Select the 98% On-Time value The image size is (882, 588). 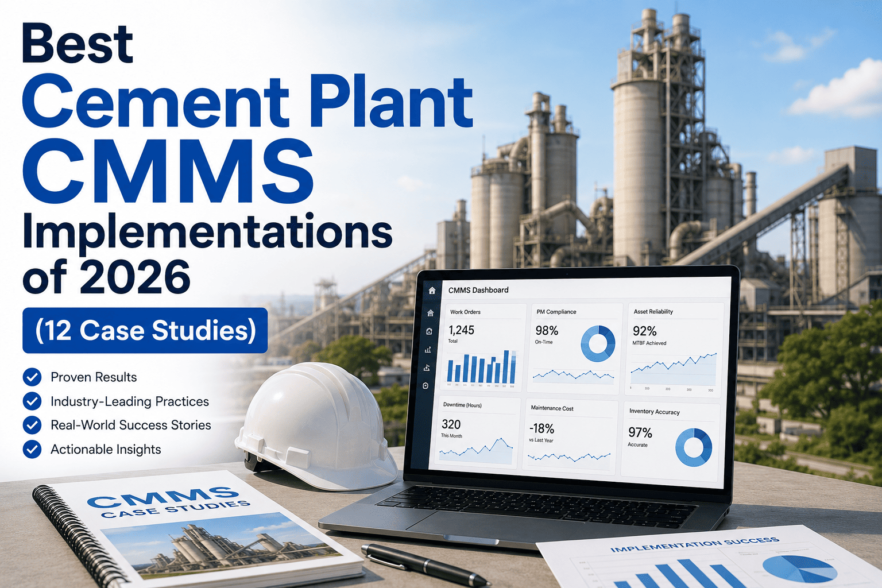point(546,331)
